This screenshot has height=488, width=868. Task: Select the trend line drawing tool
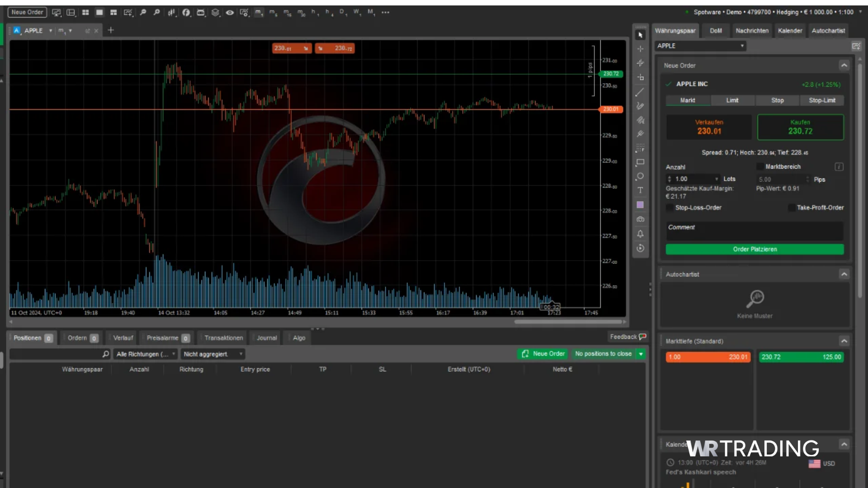coord(640,92)
